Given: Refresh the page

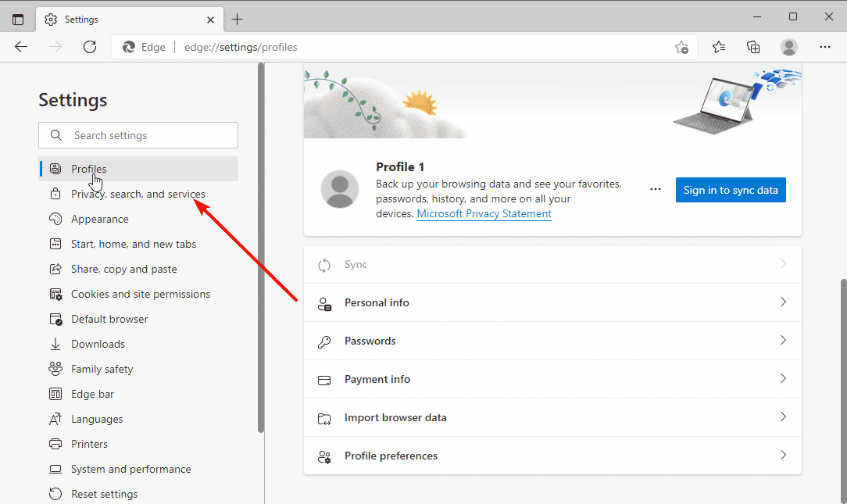Looking at the screenshot, I should (x=90, y=47).
